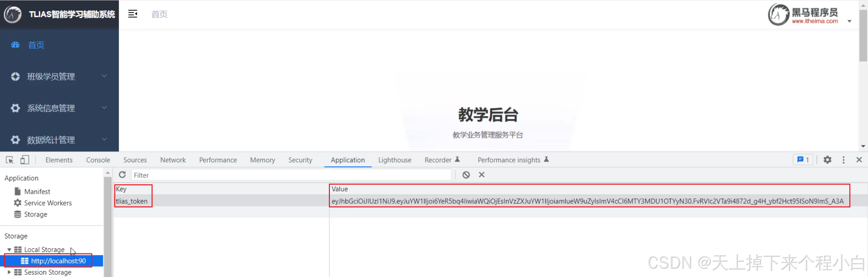Open the user dropdown arrow

pos(850,21)
